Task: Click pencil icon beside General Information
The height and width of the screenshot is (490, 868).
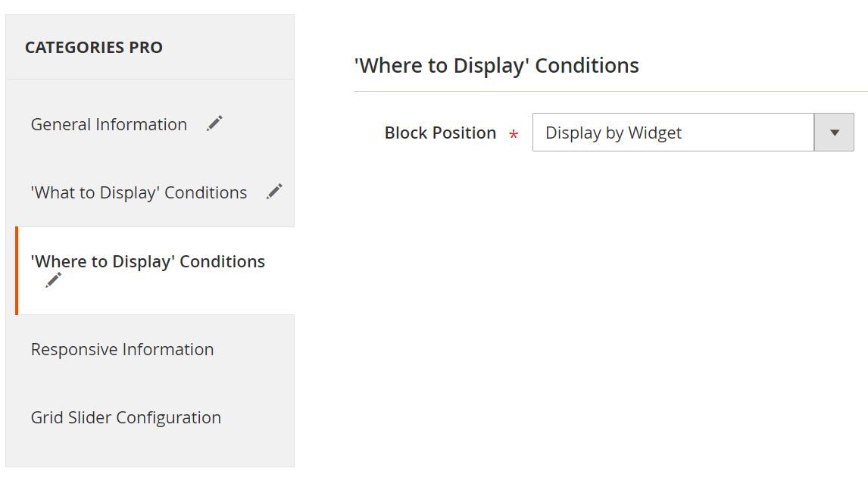Action: [214, 123]
